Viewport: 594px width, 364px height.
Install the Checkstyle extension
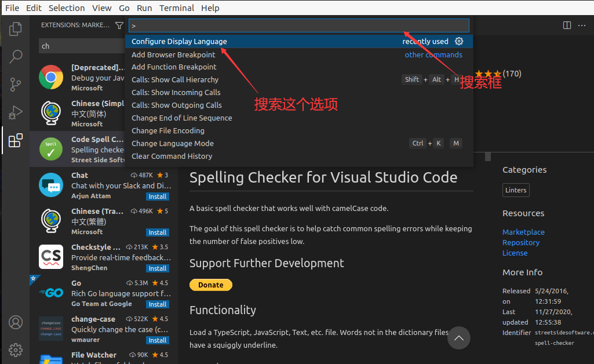tap(158, 268)
